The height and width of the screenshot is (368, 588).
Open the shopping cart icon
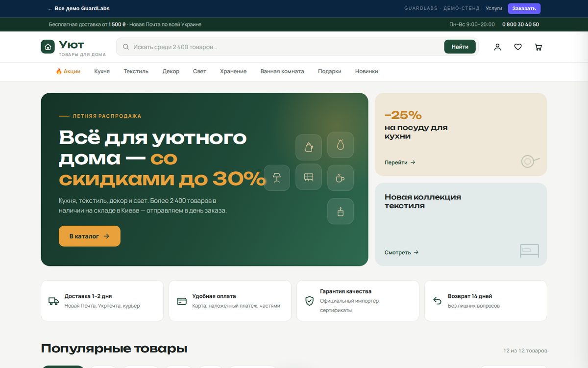539,47
